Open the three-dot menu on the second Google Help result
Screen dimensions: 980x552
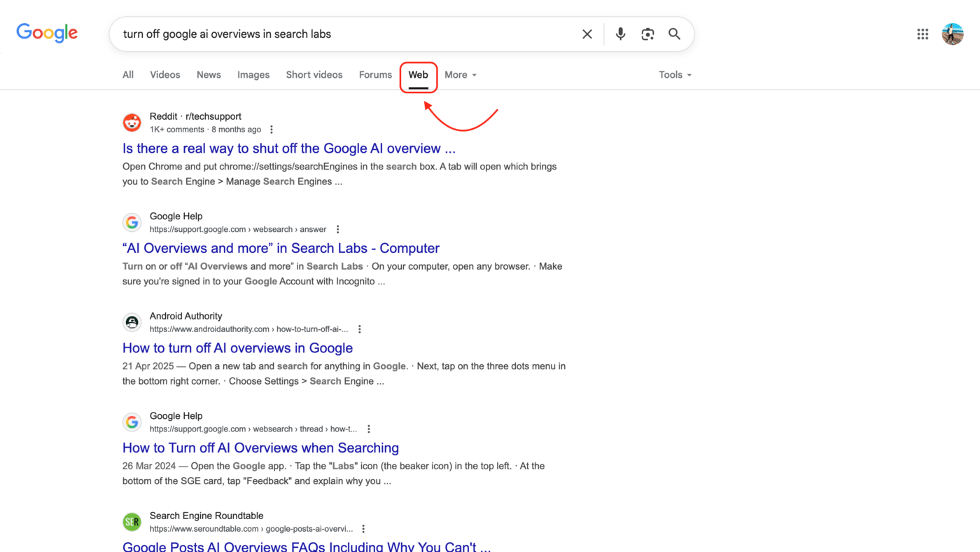click(368, 428)
